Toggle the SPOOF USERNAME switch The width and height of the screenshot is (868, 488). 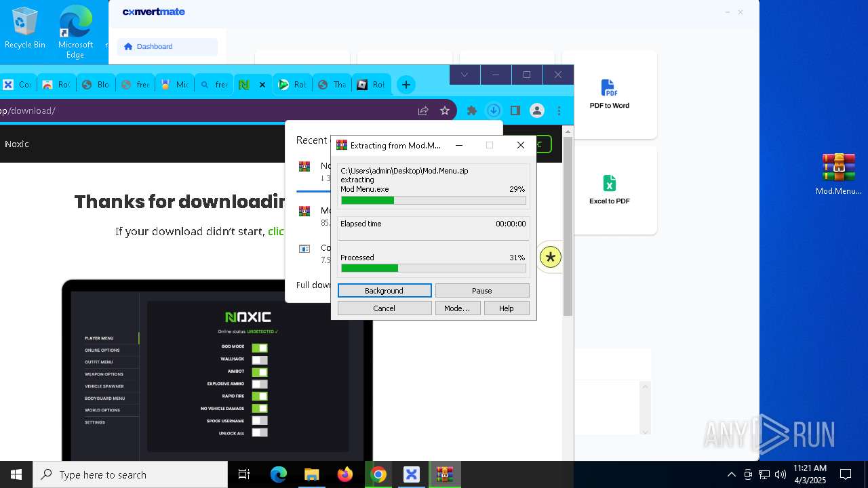click(x=260, y=421)
